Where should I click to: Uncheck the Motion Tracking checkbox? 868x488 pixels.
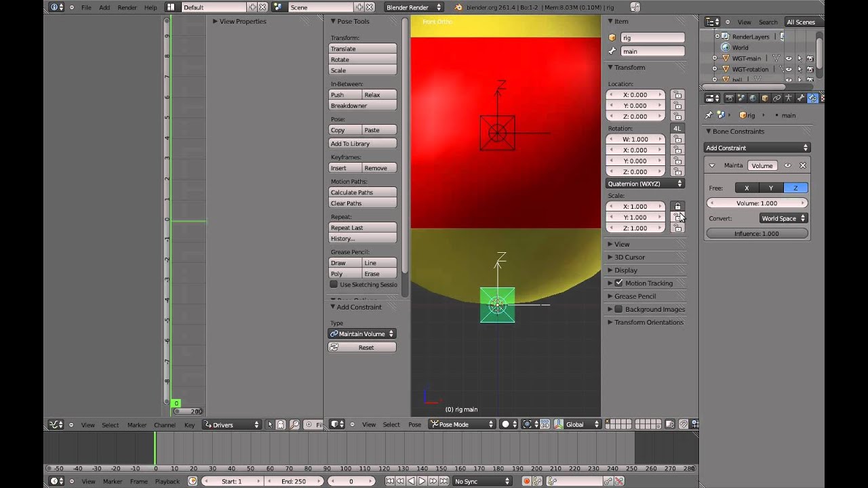(x=618, y=283)
